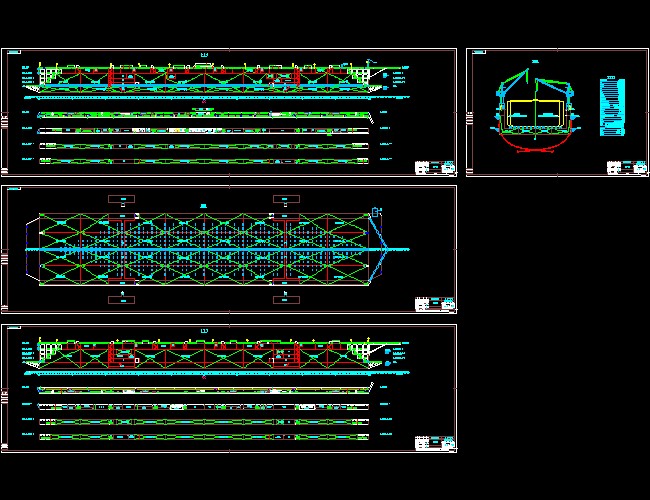The image size is (650, 500).
Task: Select the upper-right small rectangle above the plan view
Action: tap(286, 199)
